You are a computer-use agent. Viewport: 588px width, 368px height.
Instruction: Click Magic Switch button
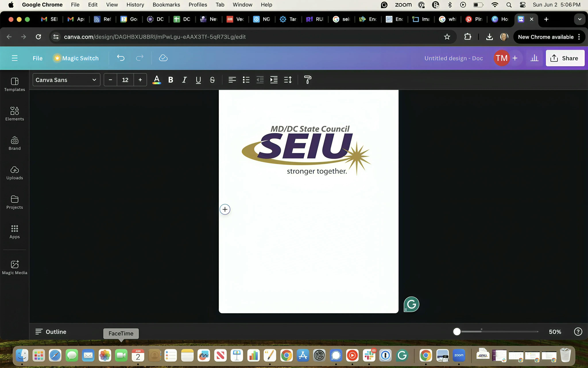(76, 58)
